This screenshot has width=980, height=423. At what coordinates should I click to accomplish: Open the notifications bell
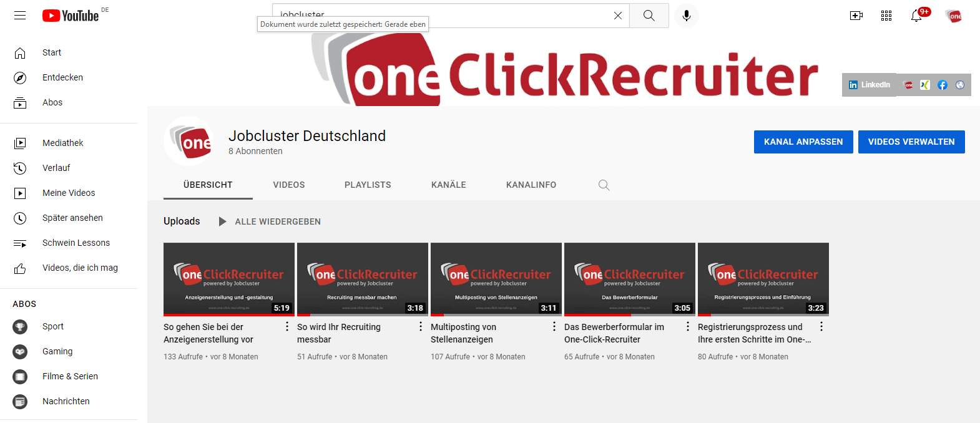pyautogui.click(x=916, y=16)
